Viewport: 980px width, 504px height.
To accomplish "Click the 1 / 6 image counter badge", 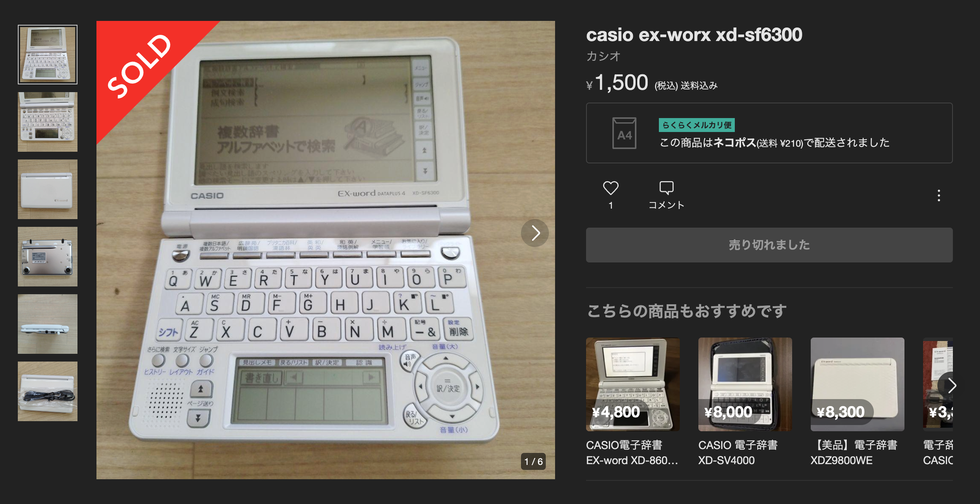I will click(533, 461).
